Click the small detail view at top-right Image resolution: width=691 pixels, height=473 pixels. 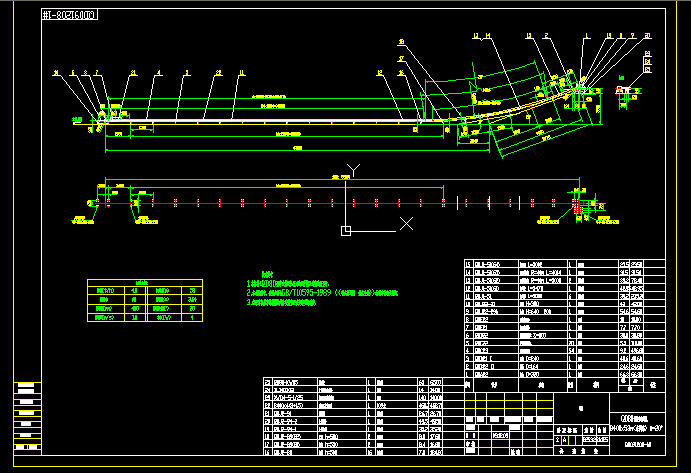tap(630, 91)
